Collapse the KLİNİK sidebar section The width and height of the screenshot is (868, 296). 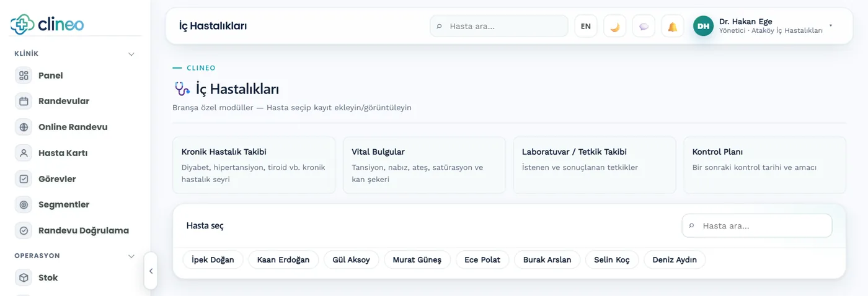coord(131,54)
